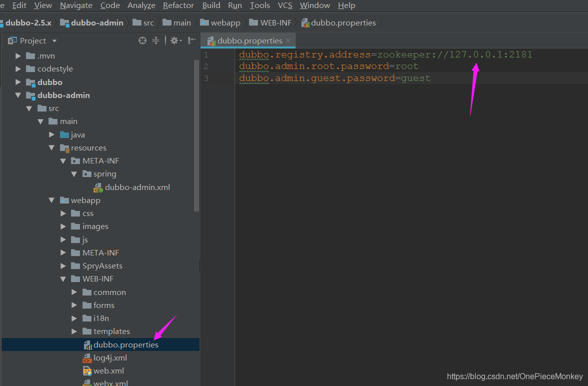Open the Run menu
The image size is (588, 386).
pyautogui.click(x=235, y=5)
